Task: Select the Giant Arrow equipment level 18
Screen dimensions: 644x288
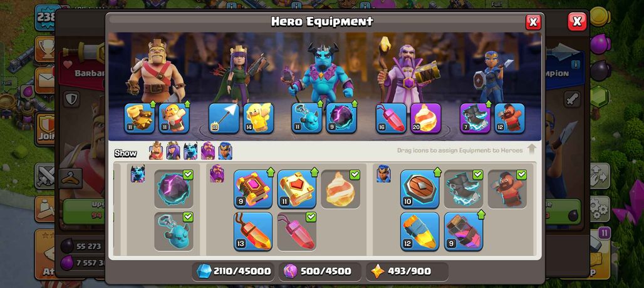Action: (224, 118)
